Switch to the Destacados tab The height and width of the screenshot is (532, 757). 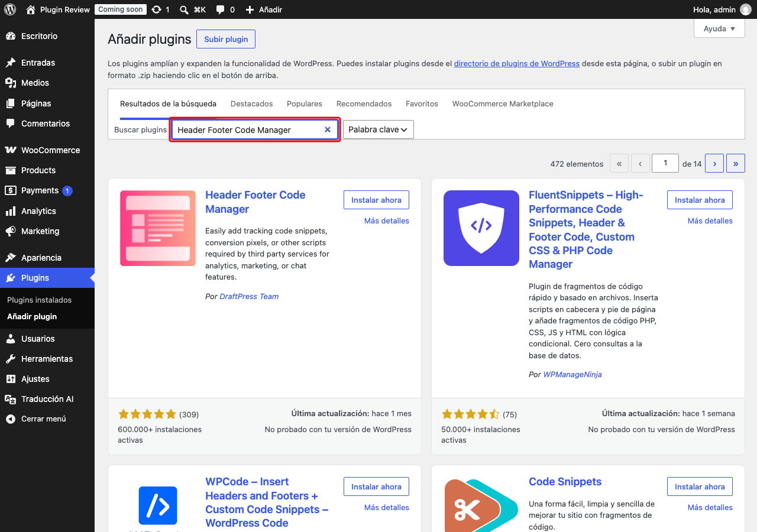(x=252, y=104)
